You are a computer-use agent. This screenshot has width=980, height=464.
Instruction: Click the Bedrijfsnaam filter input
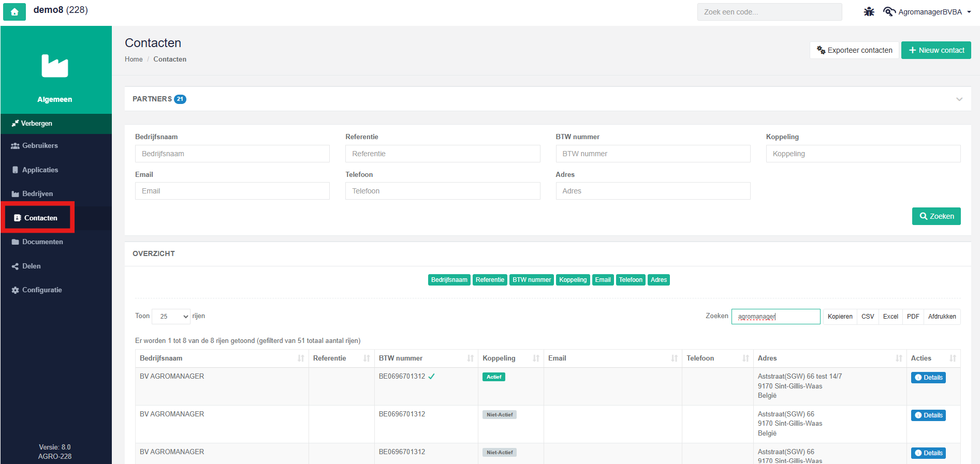[x=232, y=154]
